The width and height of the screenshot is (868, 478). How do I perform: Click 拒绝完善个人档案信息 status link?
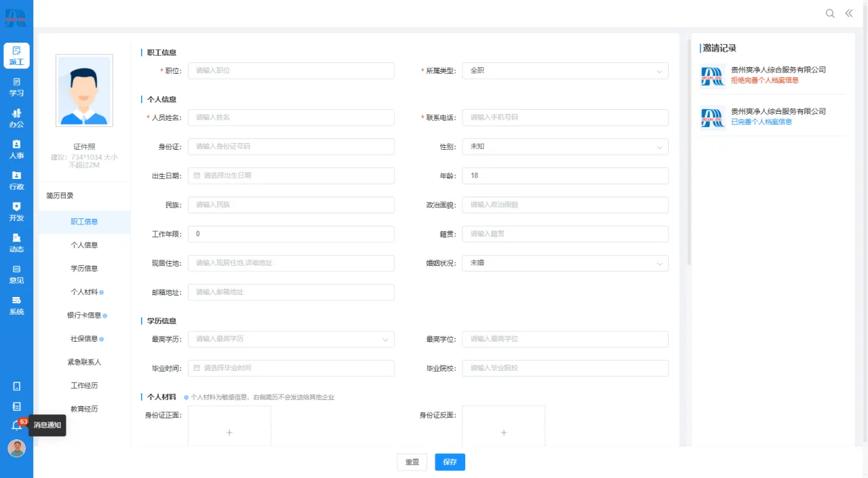pyautogui.click(x=765, y=80)
